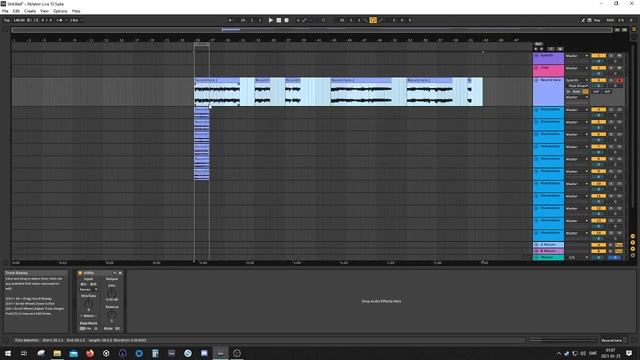640x360 pixels.
Task: Toggle the Punch-In switch left of Loop
Action: click(366, 20)
